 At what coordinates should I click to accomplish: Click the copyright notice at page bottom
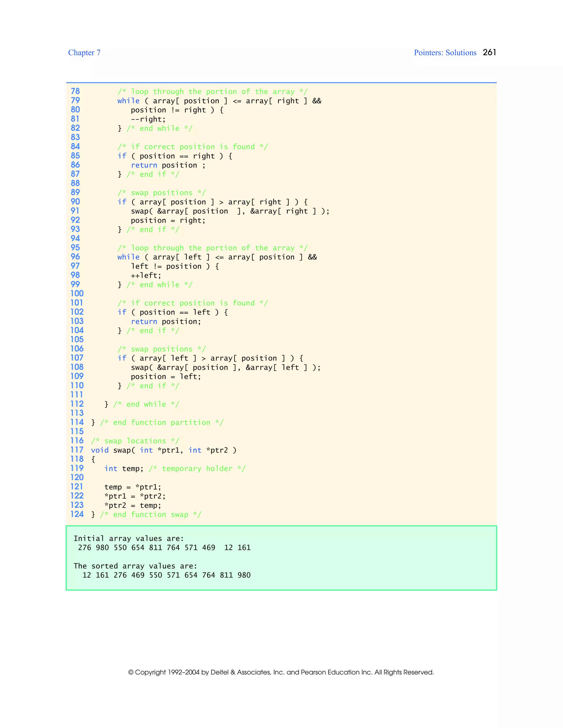point(281,672)
